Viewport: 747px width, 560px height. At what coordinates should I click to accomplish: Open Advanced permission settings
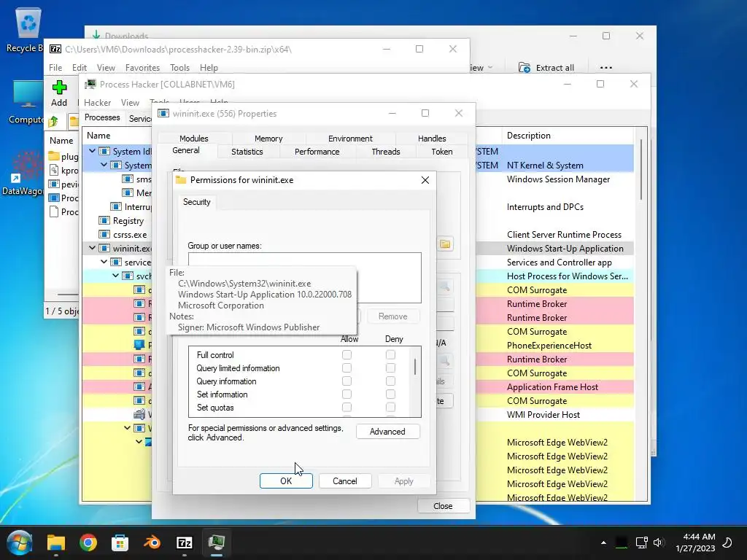click(x=387, y=432)
